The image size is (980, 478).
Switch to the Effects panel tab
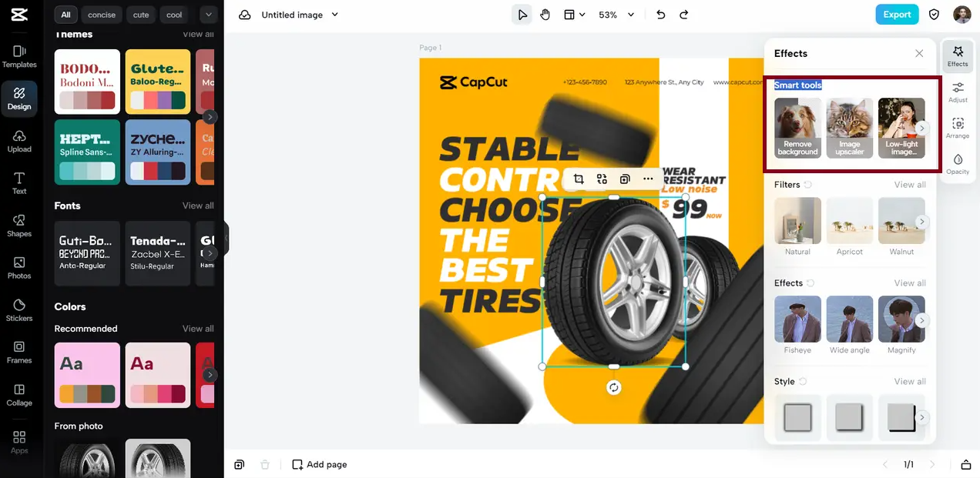(958, 56)
